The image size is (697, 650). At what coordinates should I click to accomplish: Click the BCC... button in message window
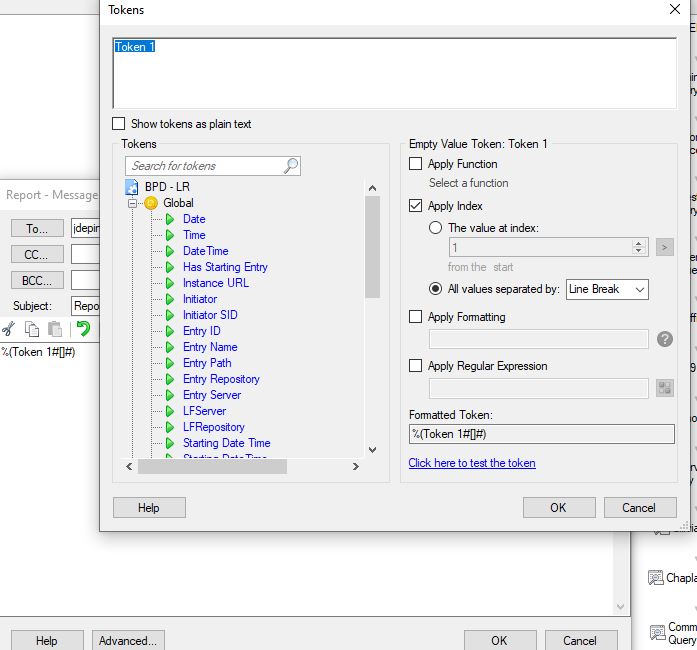click(37, 281)
